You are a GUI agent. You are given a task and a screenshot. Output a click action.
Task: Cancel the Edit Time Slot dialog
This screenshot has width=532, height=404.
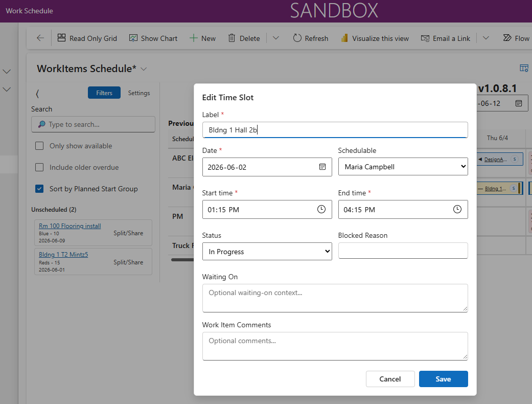click(x=390, y=379)
